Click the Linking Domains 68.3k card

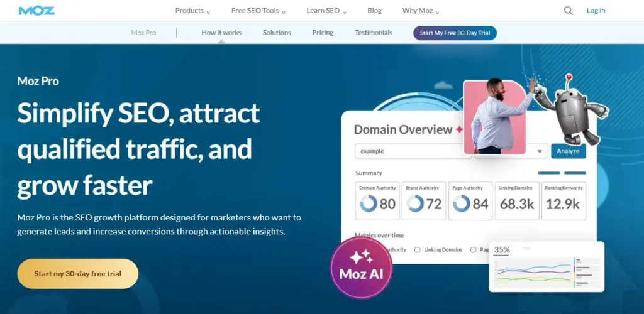[517, 201]
